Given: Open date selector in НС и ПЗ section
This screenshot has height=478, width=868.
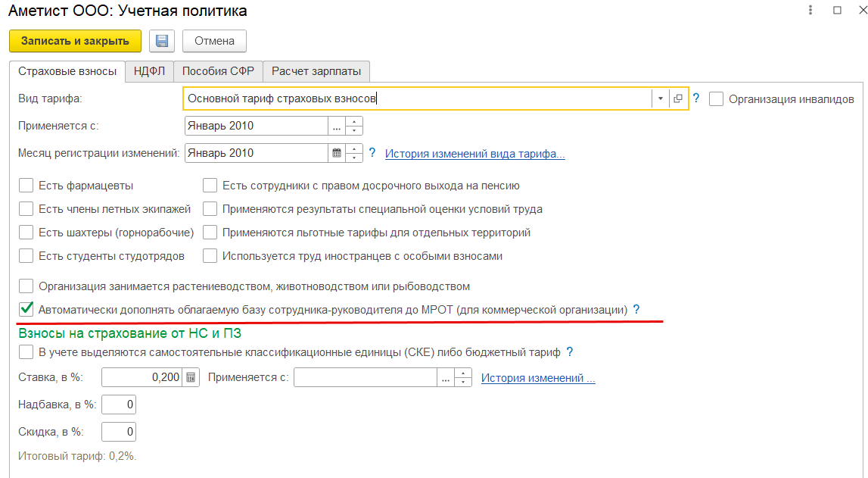Looking at the screenshot, I should pyautogui.click(x=445, y=376).
